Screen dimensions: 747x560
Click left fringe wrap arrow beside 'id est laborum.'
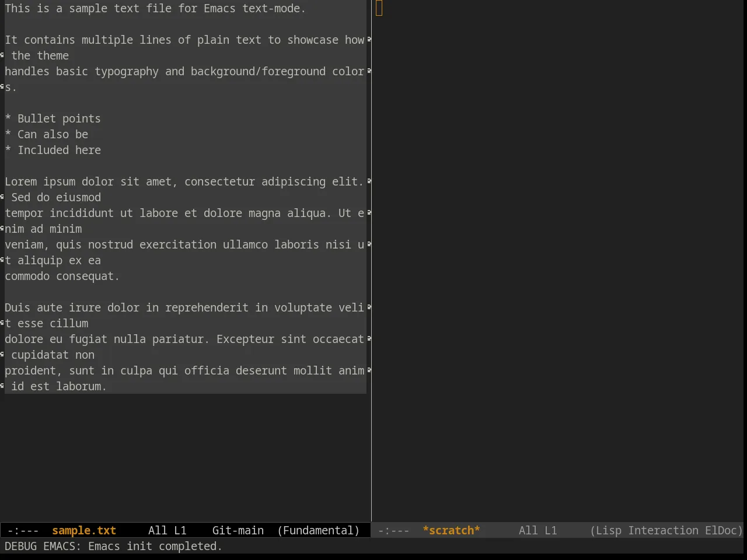point(2,386)
